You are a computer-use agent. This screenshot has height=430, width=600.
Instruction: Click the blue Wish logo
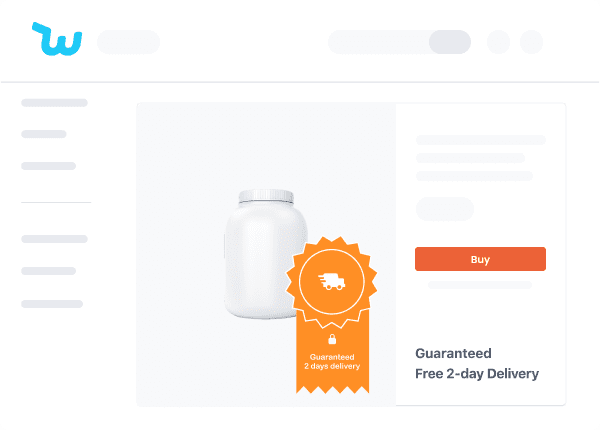pyautogui.click(x=57, y=39)
